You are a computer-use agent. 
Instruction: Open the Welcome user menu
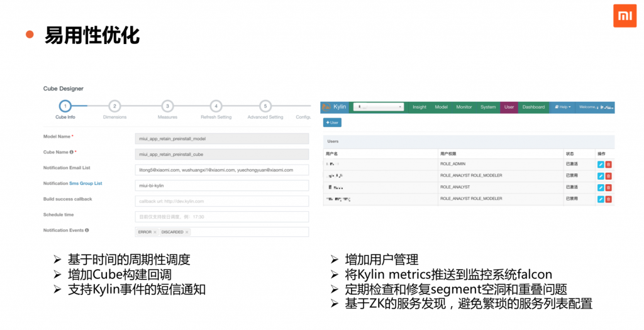point(595,107)
